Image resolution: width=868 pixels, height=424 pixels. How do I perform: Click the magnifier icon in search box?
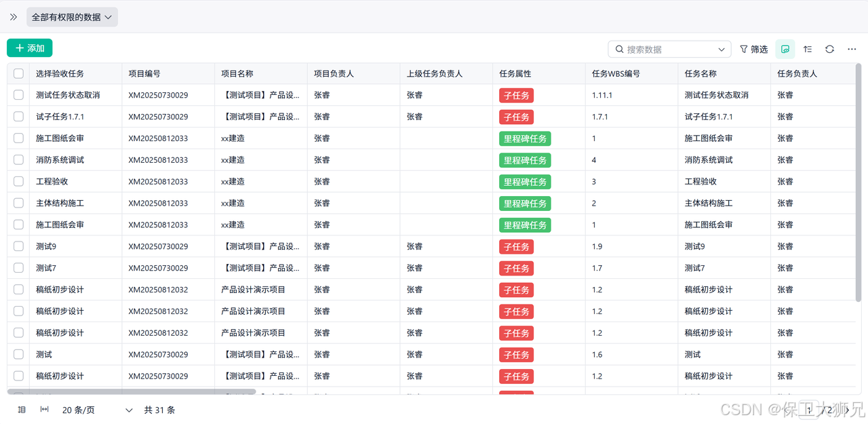coord(619,49)
